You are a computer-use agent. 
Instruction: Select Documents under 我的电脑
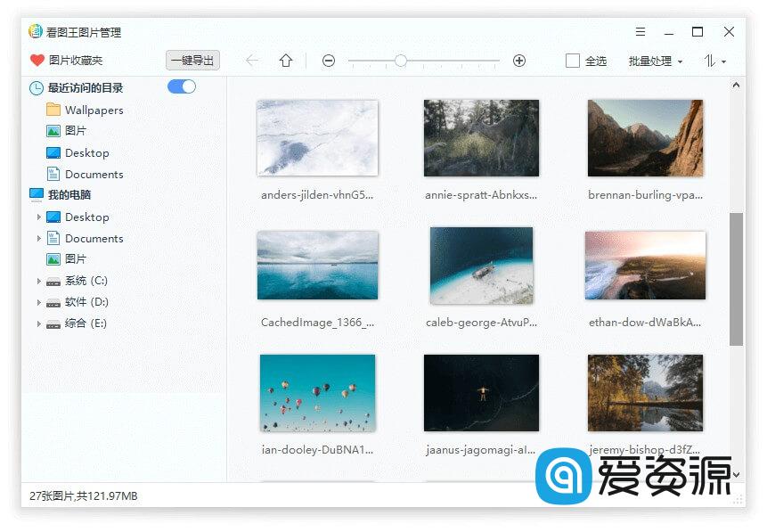pyautogui.click(x=92, y=238)
